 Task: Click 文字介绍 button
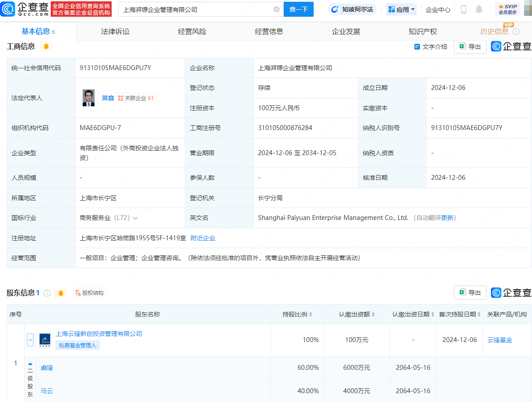click(x=431, y=47)
